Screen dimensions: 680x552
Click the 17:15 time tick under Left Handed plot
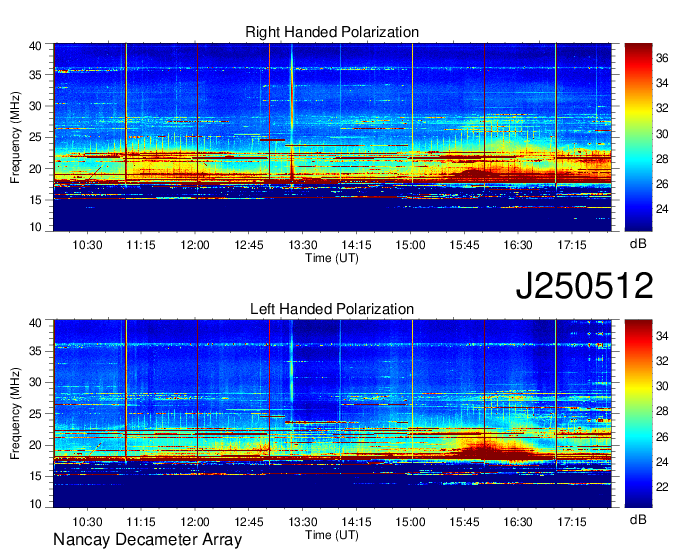point(572,522)
